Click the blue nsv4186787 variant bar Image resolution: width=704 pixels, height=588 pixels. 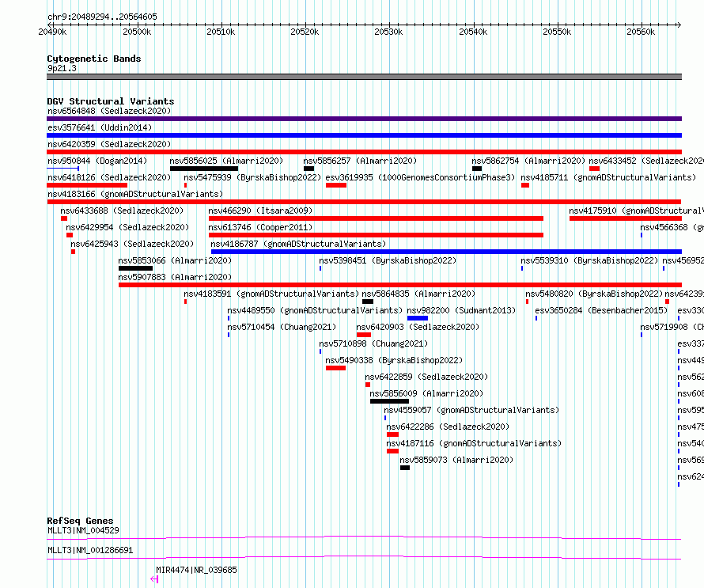tap(446, 252)
